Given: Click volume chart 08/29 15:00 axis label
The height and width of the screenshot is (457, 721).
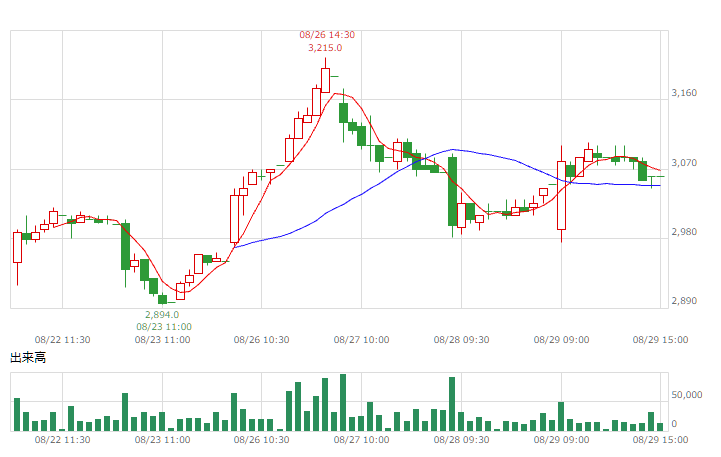Looking at the screenshot, I should 660,440.
